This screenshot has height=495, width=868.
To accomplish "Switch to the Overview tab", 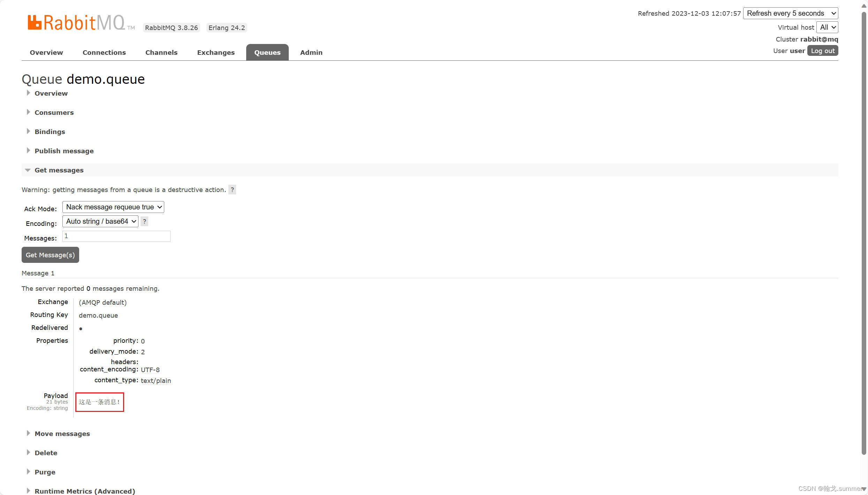I will tap(46, 53).
